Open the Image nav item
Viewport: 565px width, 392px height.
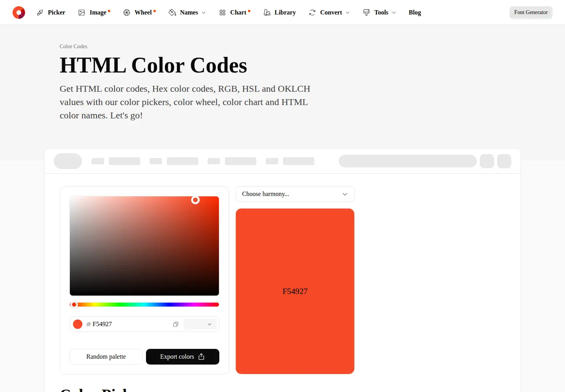pyautogui.click(x=94, y=13)
